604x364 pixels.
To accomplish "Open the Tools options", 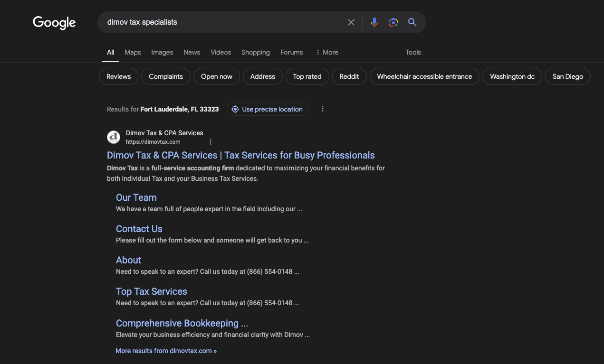I will 412,52.
